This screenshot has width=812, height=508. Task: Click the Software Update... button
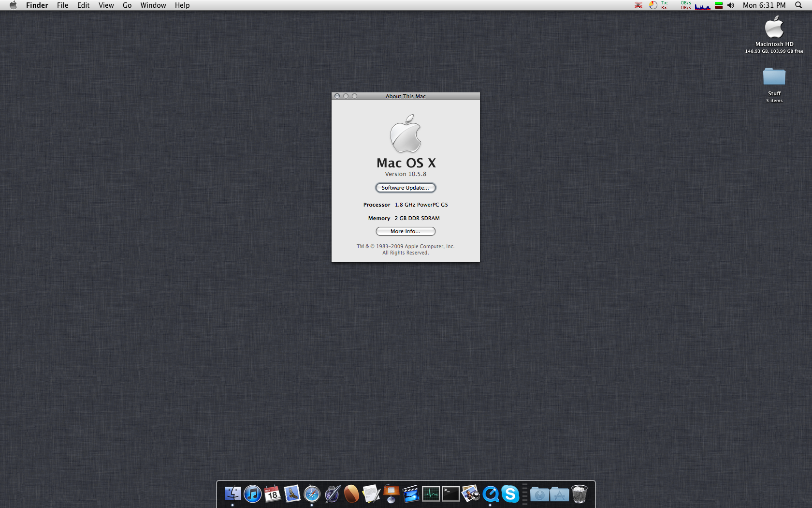(x=406, y=188)
